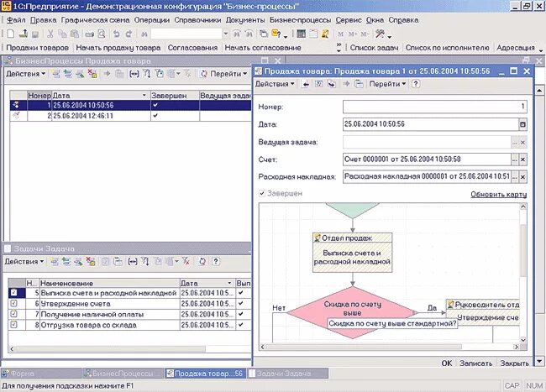Click the vertical scrollbar thumb of the flowchart map

click(x=523, y=250)
